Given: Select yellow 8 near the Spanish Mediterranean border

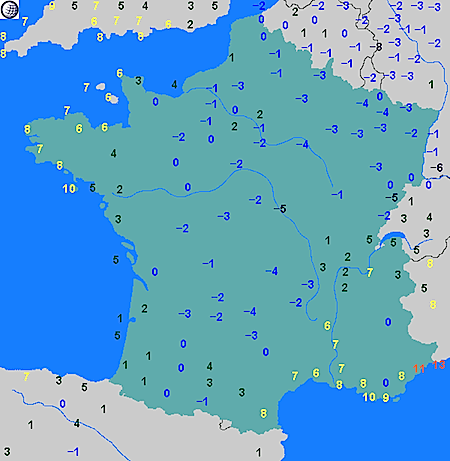Looking at the screenshot, I should (263, 414).
